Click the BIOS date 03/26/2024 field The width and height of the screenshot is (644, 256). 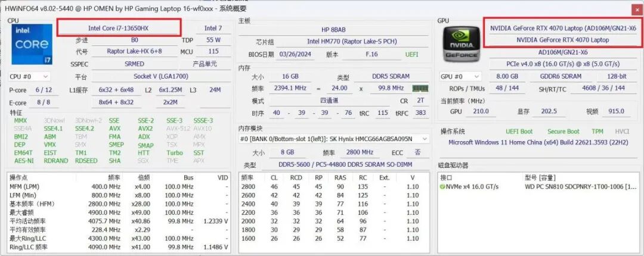tap(295, 54)
